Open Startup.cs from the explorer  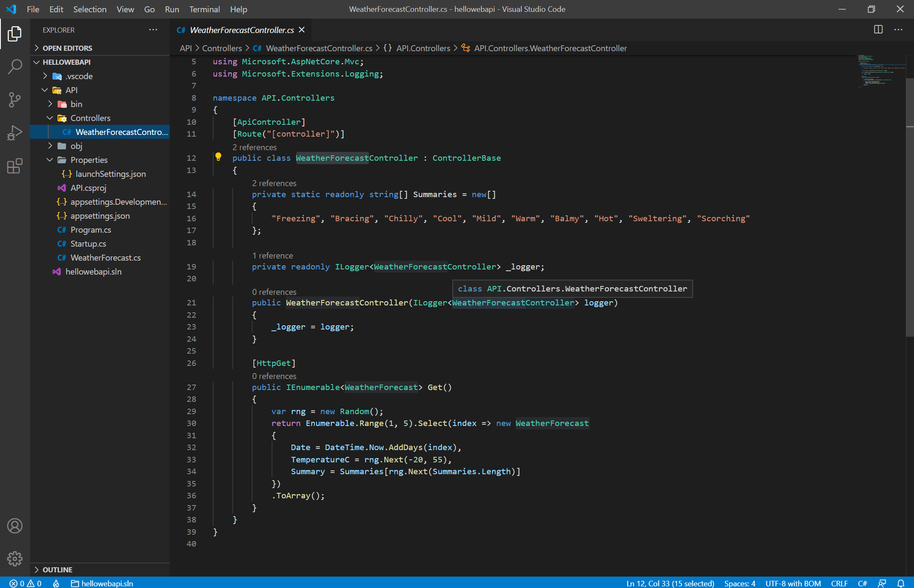(88, 244)
